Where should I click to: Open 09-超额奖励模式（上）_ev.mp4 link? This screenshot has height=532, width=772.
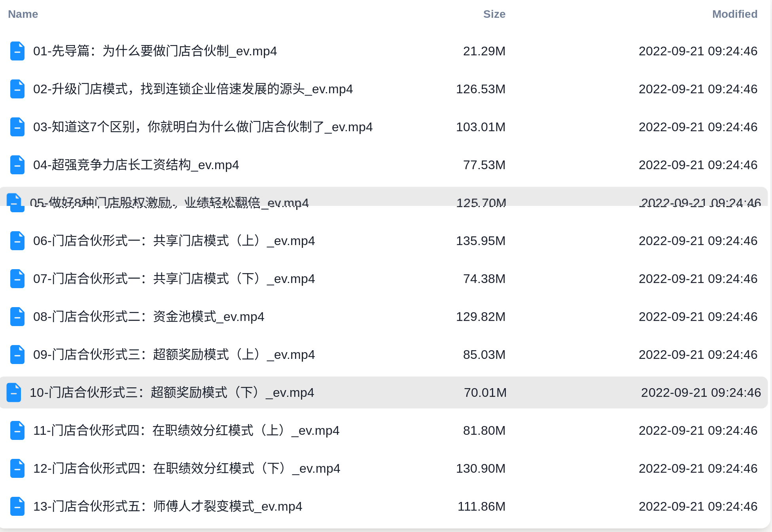174,355
